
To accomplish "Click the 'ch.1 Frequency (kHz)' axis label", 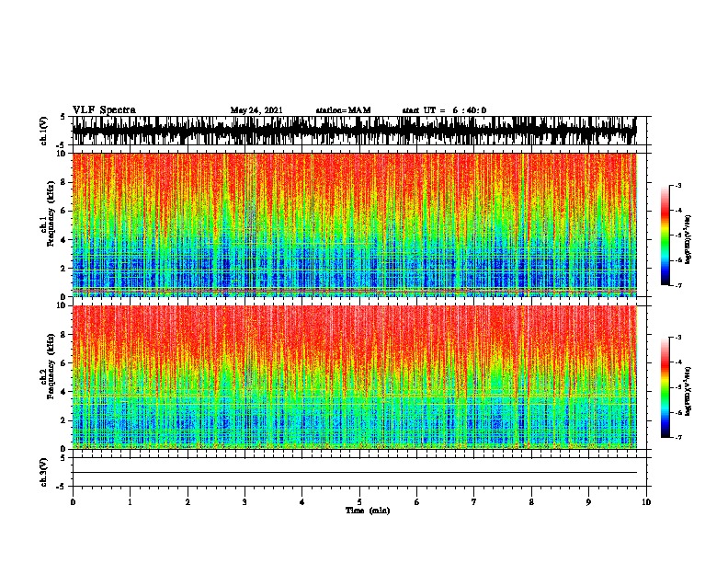I will tap(48, 213).
